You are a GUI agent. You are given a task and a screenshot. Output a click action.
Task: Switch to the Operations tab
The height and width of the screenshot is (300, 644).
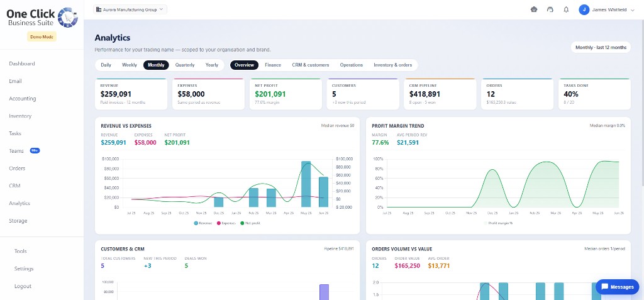click(351, 65)
